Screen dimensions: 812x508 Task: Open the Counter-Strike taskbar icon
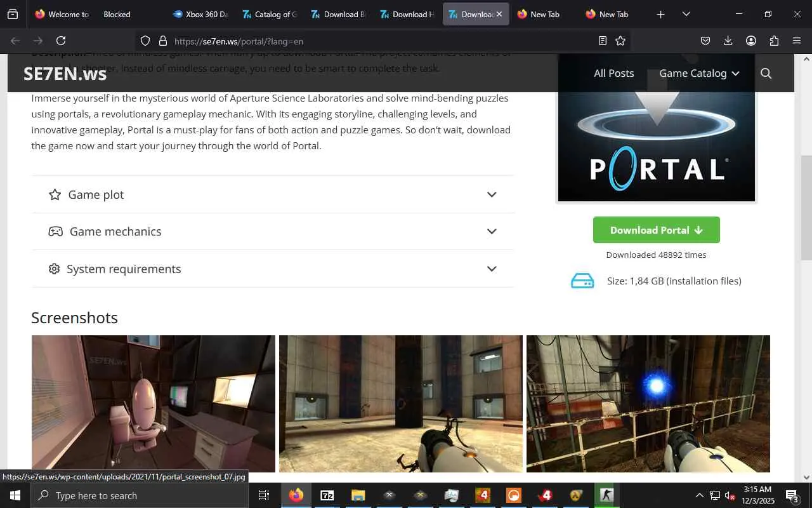click(x=607, y=495)
